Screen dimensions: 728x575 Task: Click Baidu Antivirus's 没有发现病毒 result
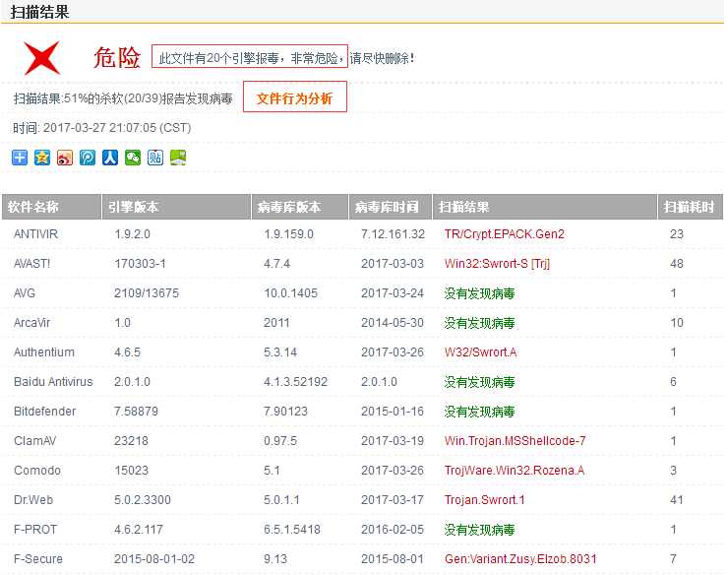tap(479, 382)
